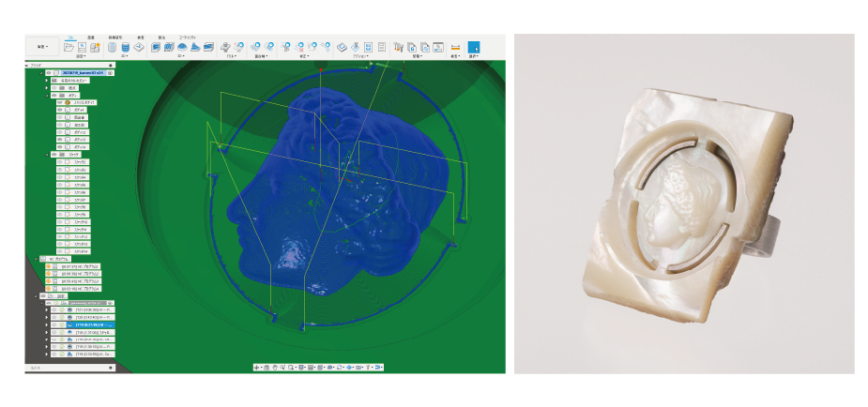Collapse the スケッチ folder tree arrow
Viewport: 868px width, 407px height.
click(47, 155)
